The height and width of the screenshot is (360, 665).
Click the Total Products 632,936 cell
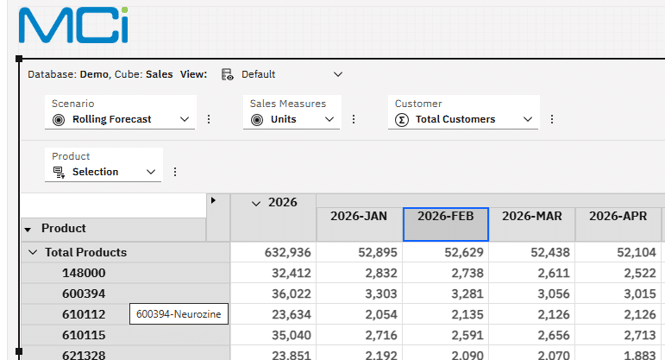pos(274,252)
